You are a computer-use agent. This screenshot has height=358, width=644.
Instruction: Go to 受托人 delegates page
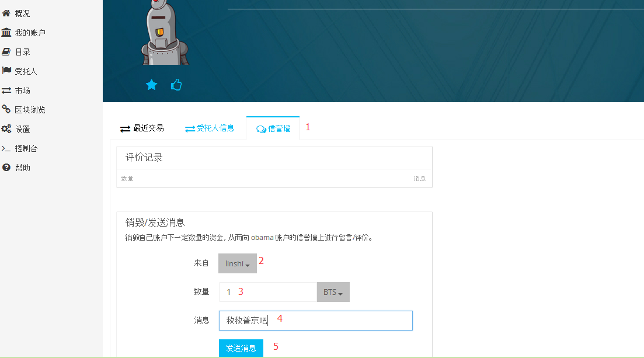point(26,71)
